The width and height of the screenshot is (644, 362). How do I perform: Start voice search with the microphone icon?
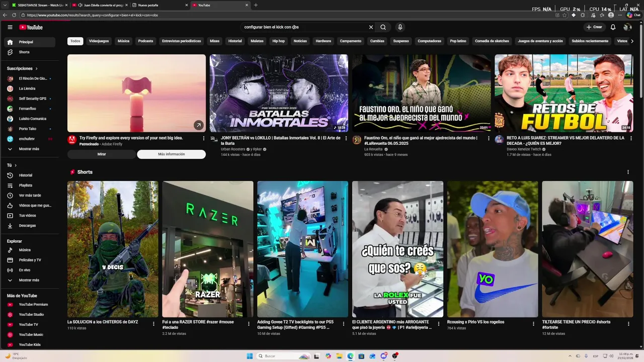tap(400, 27)
